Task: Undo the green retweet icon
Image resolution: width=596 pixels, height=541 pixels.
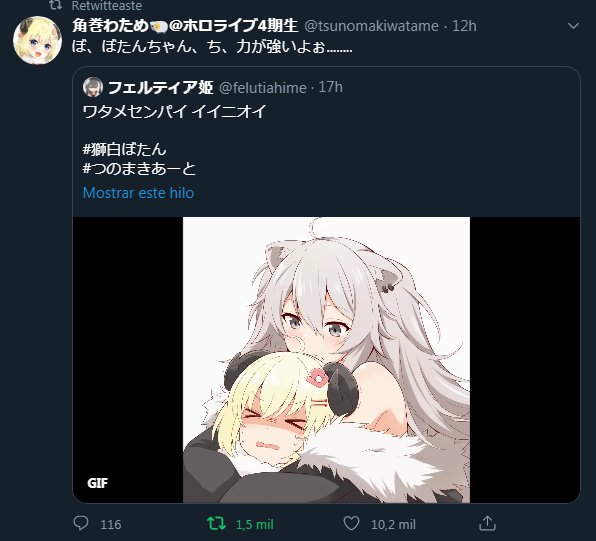Action: pos(216,524)
